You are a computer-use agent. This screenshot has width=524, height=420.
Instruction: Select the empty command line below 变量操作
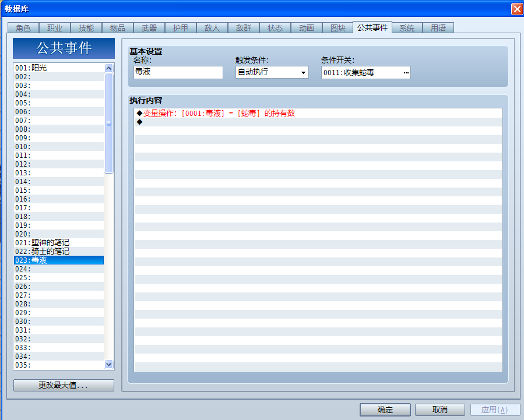tap(318, 122)
